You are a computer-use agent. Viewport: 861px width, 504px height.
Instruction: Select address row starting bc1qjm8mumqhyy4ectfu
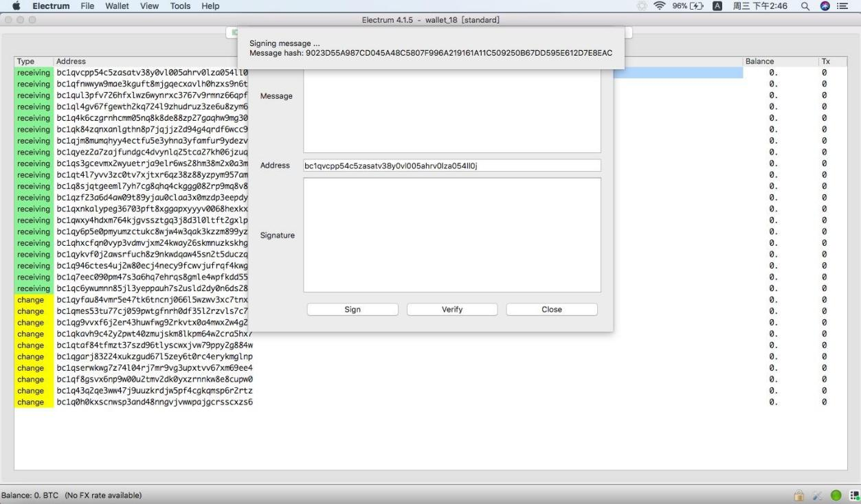pos(152,141)
